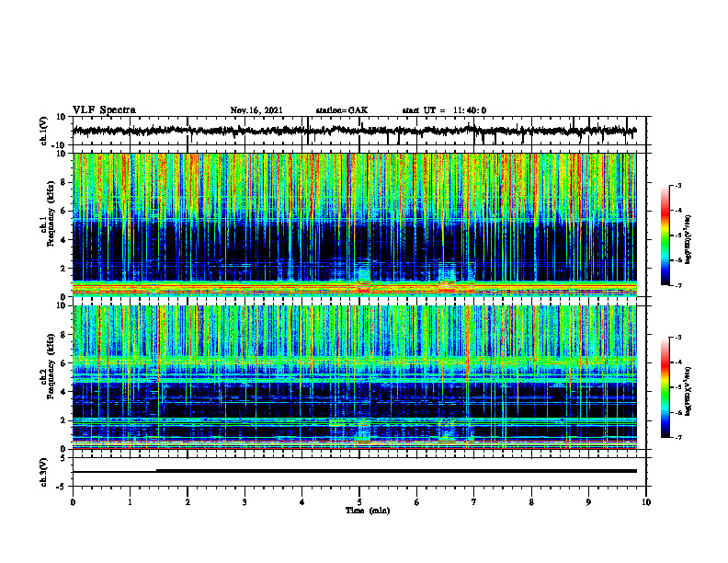Click the log(PSD) unit label beside ch.2 colorbar
This screenshot has height=563, width=728.
(x=688, y=391)
